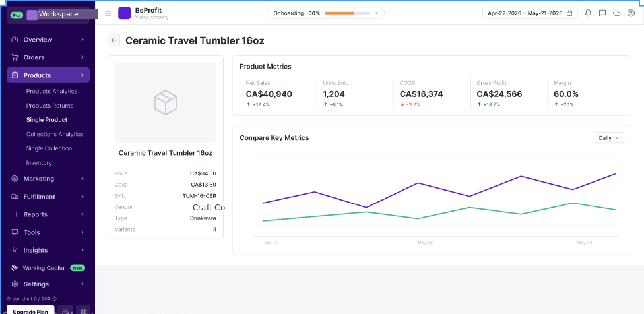The image size is (644, 314).
Task: Click the back arrow button
Action: (113, 40)
